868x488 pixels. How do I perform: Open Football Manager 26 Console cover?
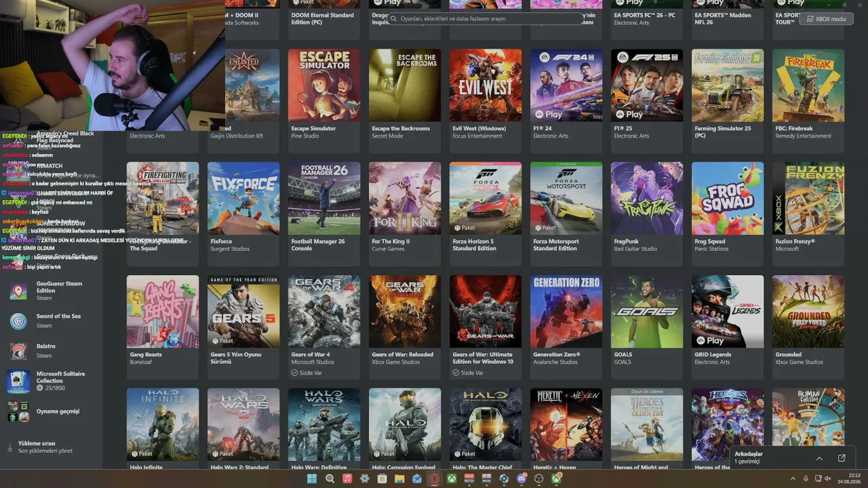[324, 199]
